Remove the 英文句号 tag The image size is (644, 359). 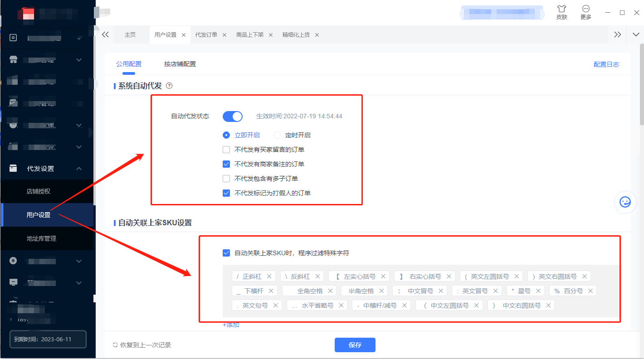pyautogui.click(x=275, y=306)
